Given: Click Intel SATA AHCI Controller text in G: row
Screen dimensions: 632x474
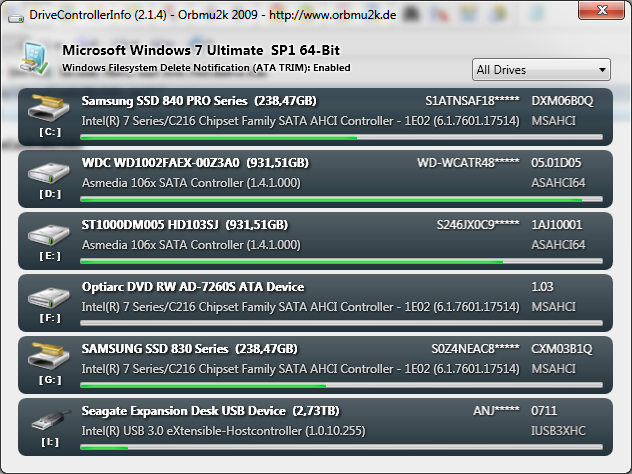Looking at the screenshot, I should pyautogui.click(x=301, y=369).
